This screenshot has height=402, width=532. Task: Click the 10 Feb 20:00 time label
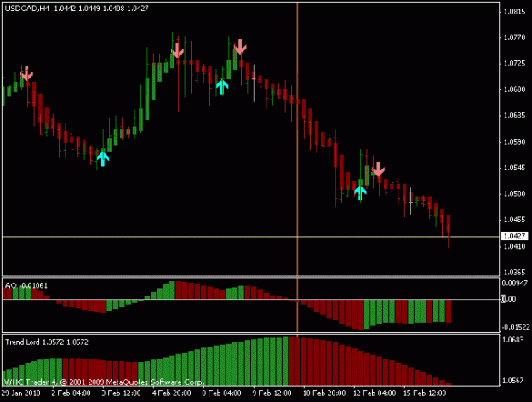coord(324,393)
